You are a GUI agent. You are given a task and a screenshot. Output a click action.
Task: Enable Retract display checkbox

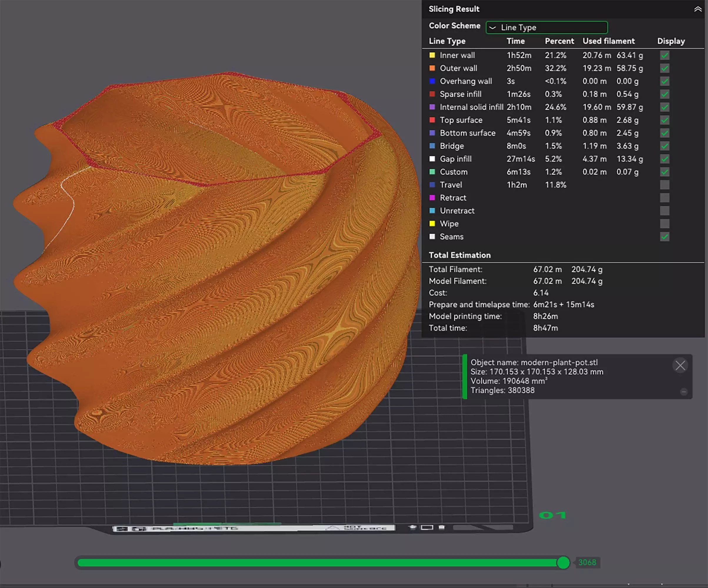(664, 198)
